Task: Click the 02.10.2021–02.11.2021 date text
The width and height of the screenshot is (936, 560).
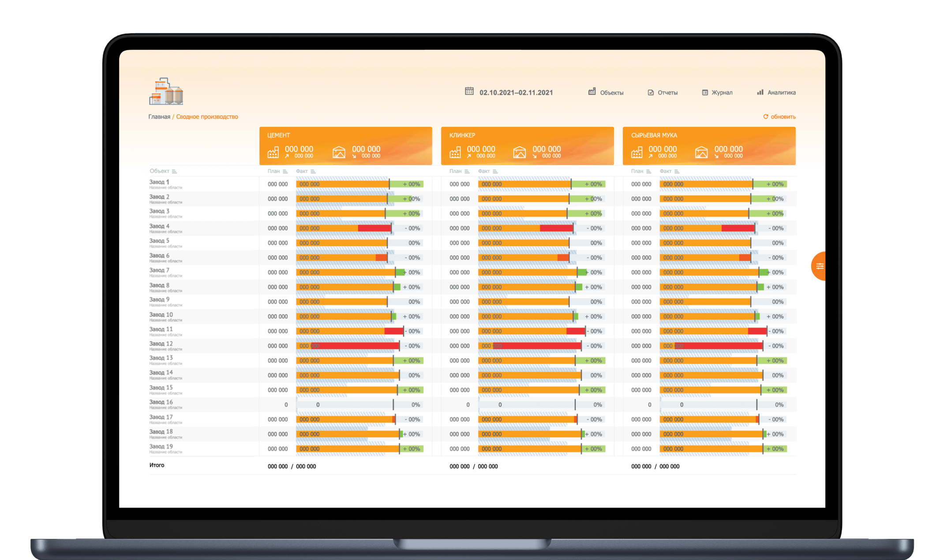Action: pyautogui.click(x=516, y=93)
